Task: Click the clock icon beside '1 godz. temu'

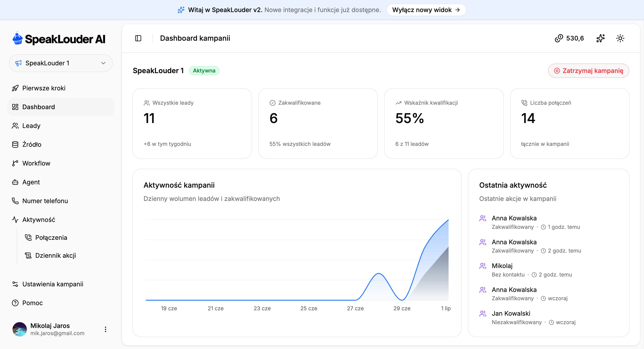Action: coord(543,227)
